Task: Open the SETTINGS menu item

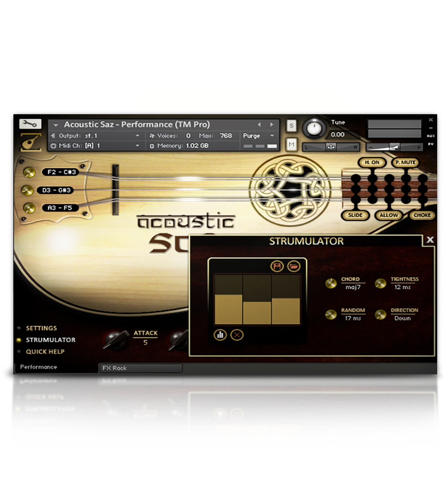Action: tap(41, 328)
